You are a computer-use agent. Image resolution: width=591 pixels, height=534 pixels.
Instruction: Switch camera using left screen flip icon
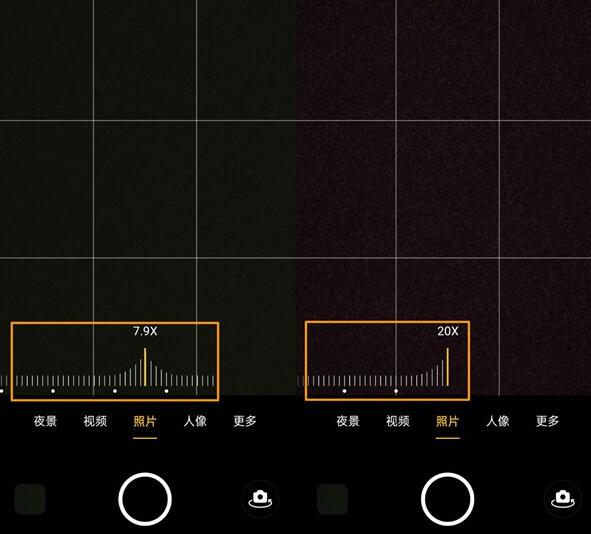[x=260, y=499]
